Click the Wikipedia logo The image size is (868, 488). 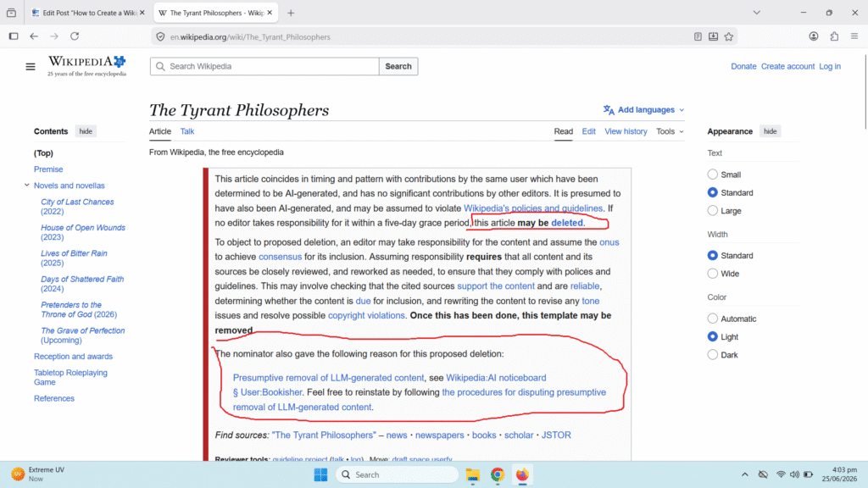point(87,66)
